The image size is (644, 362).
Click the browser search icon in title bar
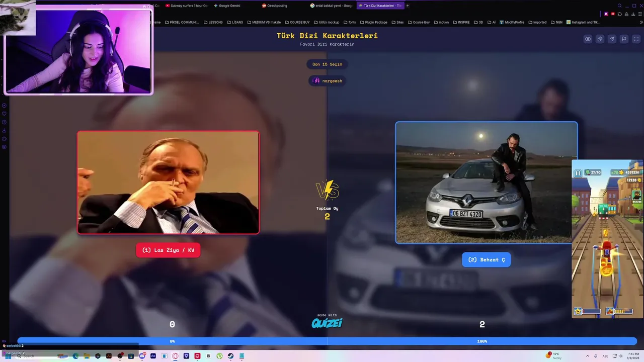coord(619,6)
